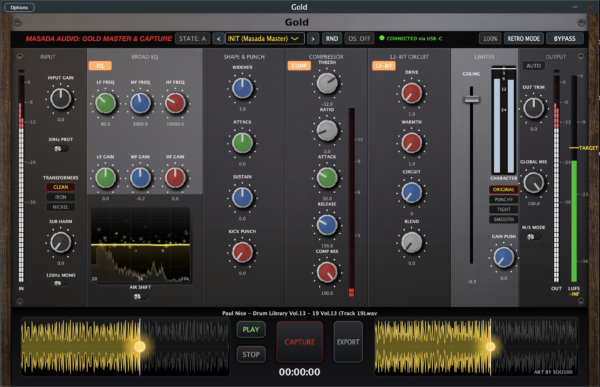Select the Punchy limiter character
Image resolution: width=600 pixels, height=387 pixels.
(x=504, y=199)
